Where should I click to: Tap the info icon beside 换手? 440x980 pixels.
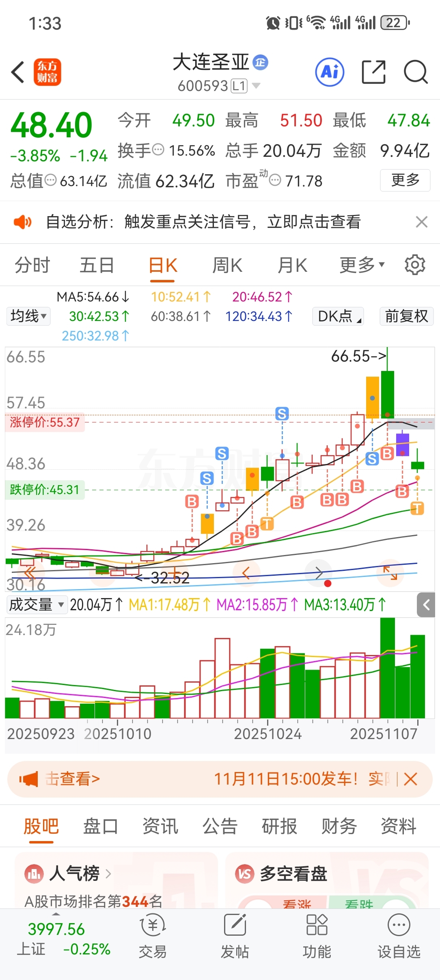tap(158, 150)
